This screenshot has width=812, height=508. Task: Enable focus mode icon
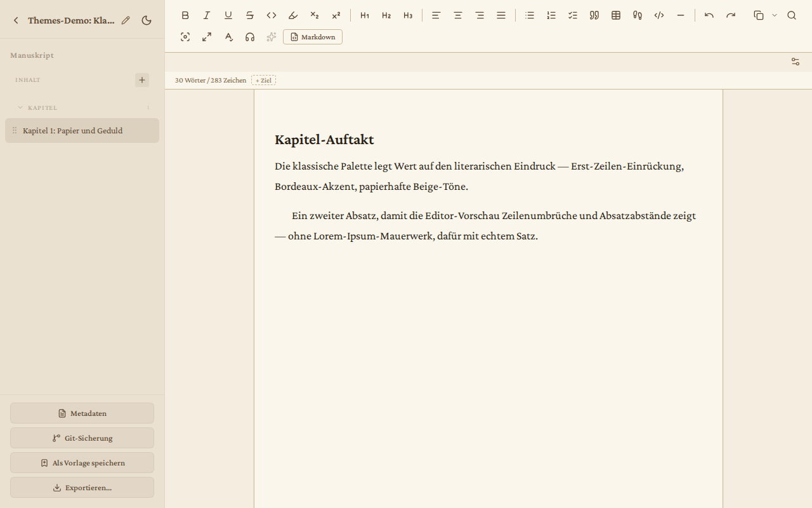pyautogui.click(x=185, y=37)
